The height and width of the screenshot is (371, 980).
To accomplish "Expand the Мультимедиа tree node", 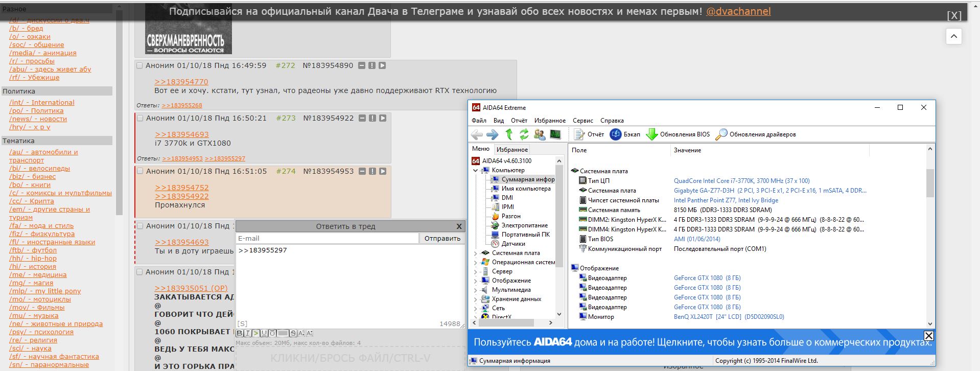I will coord(475,290).
